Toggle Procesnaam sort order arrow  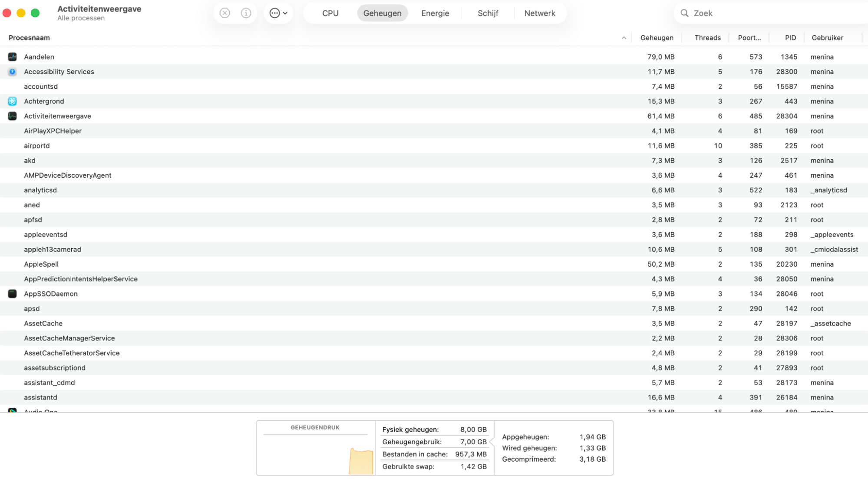(x=624, y=38)
